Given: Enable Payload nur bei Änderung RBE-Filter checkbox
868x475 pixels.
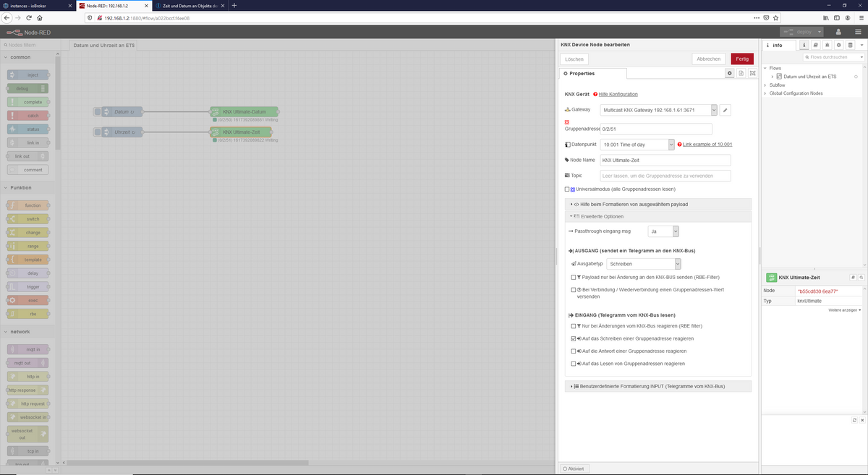Looking at the screenshot, I should click(x=574, y=278).
